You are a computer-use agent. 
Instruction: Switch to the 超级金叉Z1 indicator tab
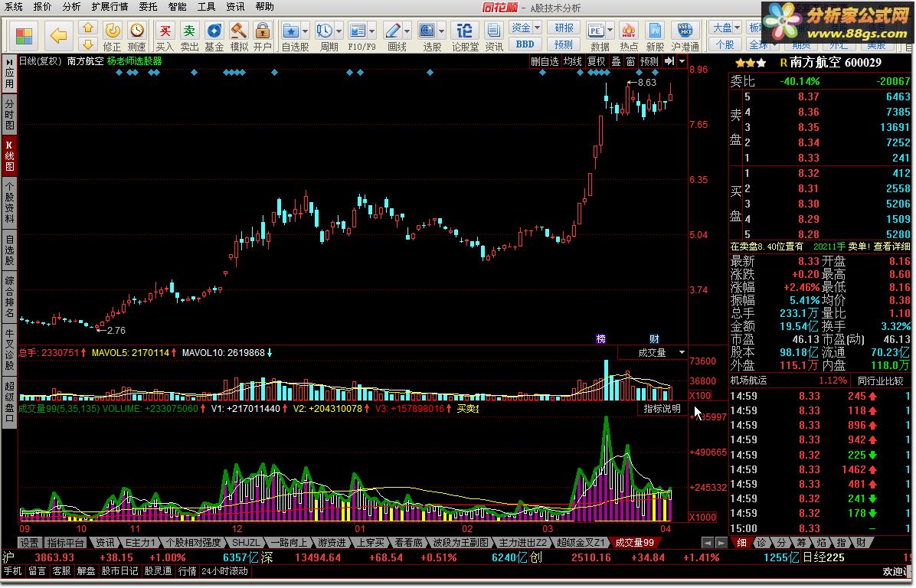click(581, 543)
